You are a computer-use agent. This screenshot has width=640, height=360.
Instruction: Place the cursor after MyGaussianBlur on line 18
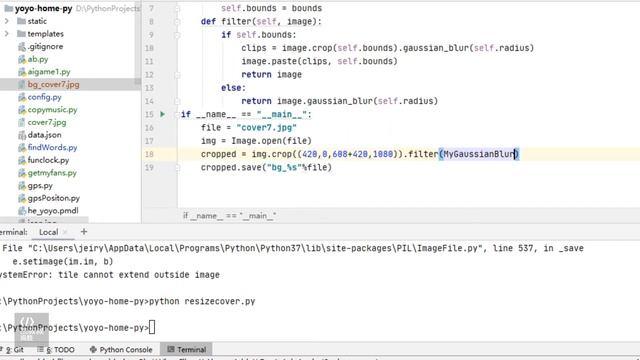[x=515, y=154]
